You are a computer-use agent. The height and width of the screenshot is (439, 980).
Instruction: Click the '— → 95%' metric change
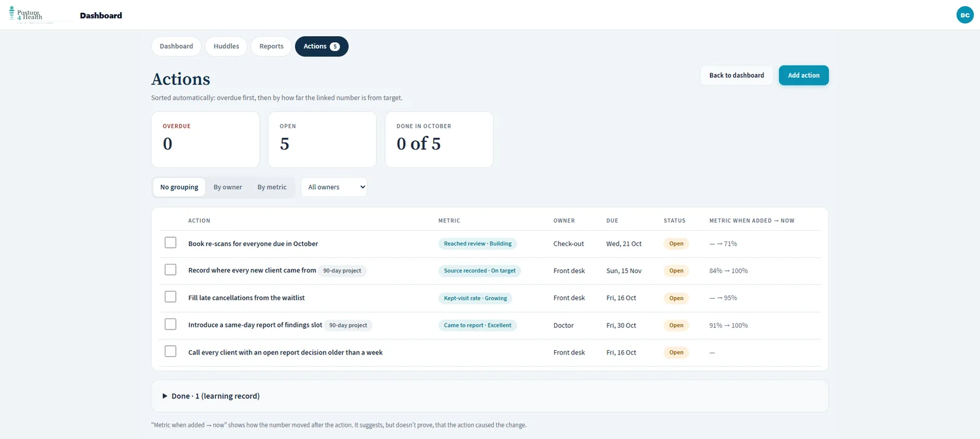pos(723,298)
